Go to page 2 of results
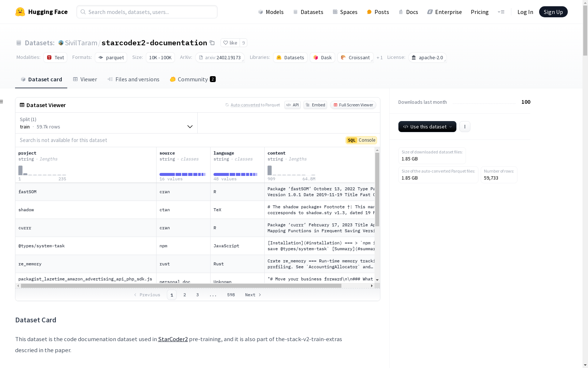Viewport: 588px width, 368px height. click(x=184, y=295)
